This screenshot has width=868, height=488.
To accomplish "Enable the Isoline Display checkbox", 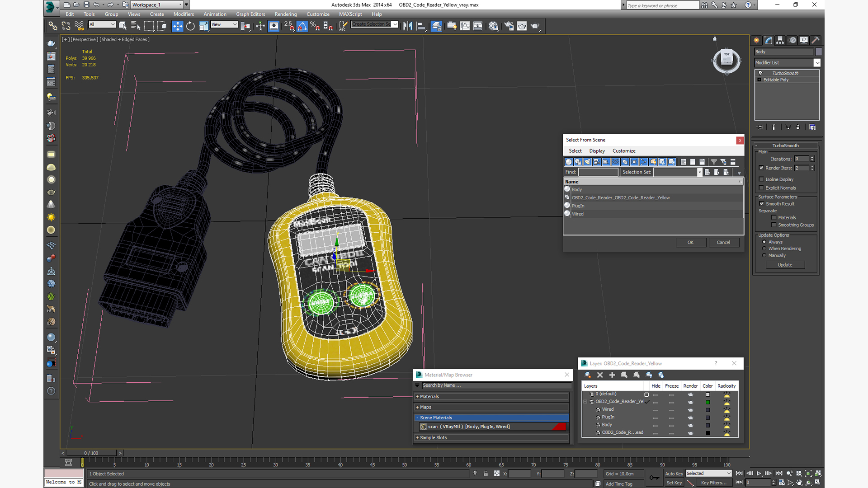I will 761,179.
